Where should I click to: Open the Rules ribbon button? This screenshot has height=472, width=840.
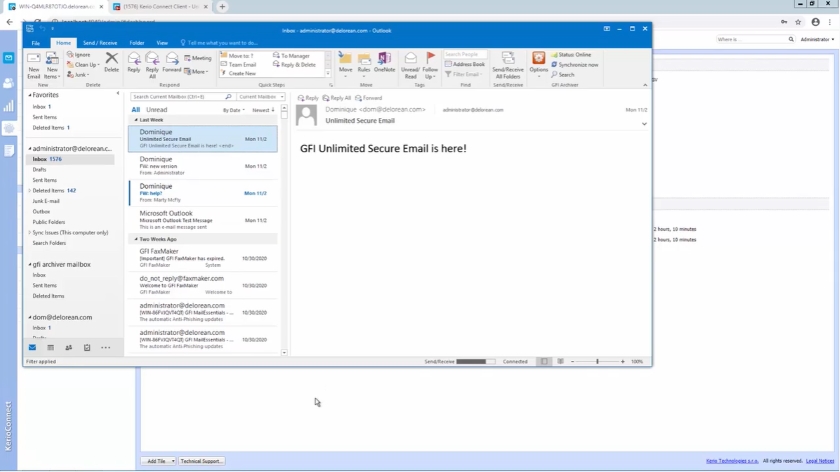[x=364, y=65]
